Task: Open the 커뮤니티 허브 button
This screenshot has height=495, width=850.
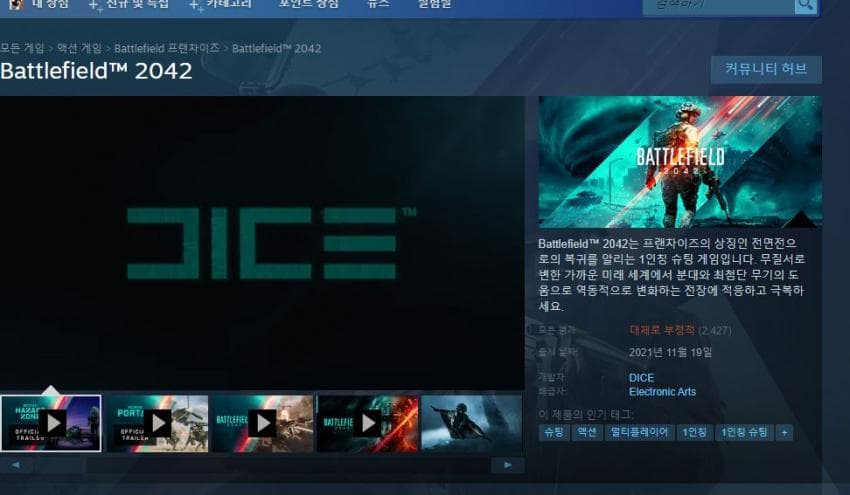Action: (766, 70)
